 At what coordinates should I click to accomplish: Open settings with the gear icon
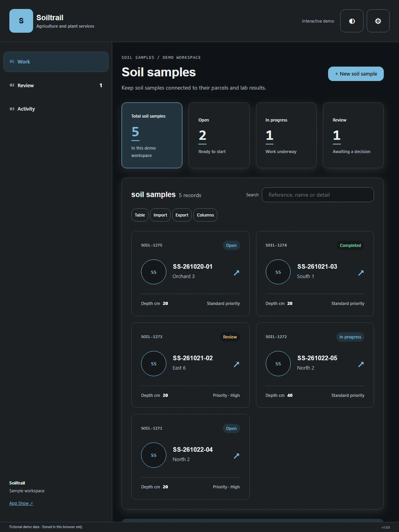(x=378, y=21)
